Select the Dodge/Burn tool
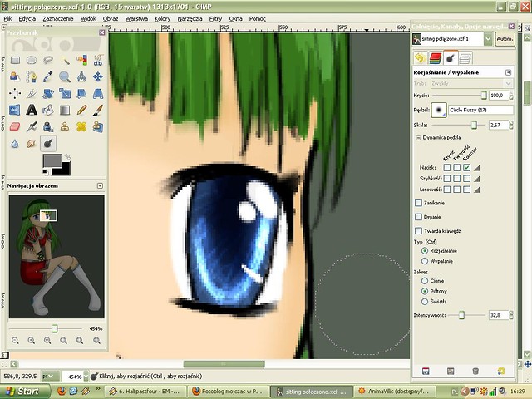 pos(48,143)
